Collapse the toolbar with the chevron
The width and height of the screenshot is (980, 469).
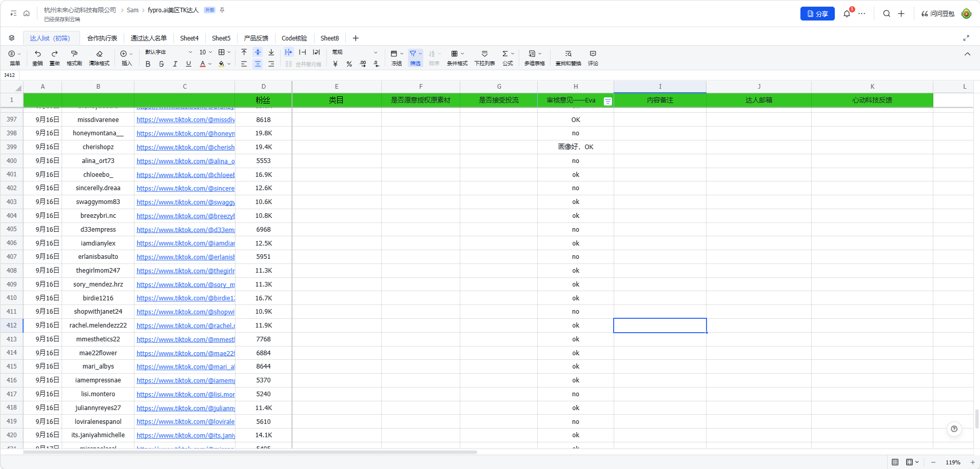(x=967, y=54)
